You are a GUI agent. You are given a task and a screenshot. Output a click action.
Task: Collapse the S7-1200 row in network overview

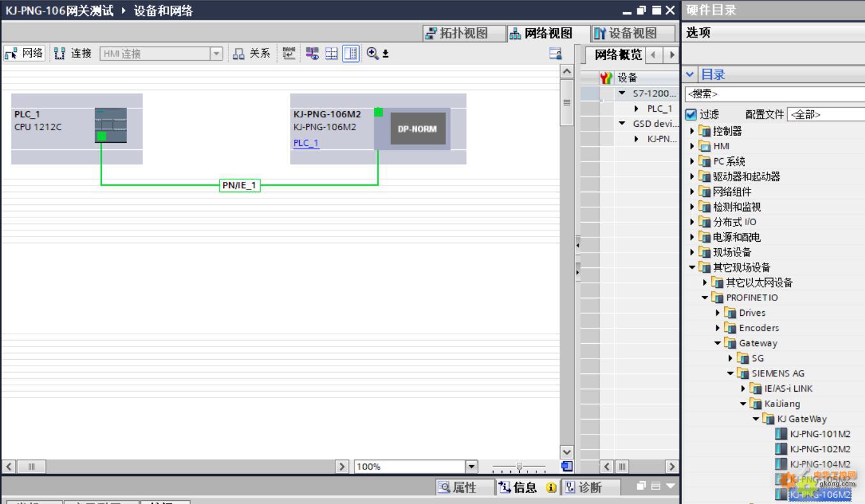(622, 93)
